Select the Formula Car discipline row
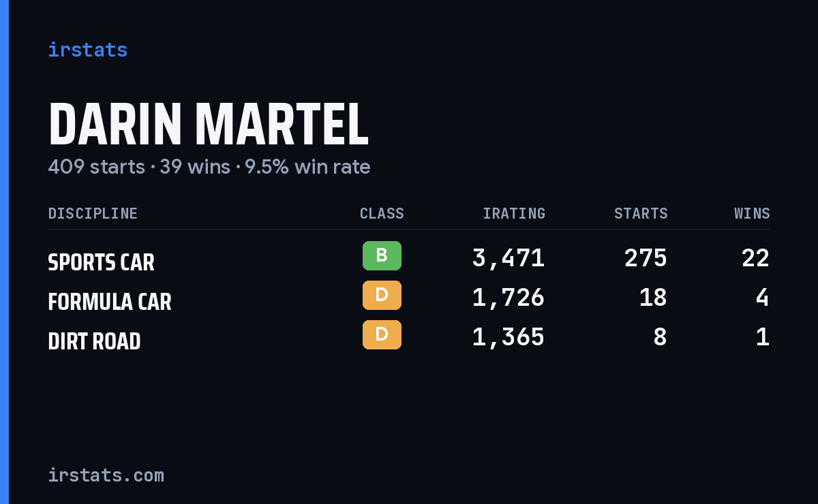 [409, 298]
